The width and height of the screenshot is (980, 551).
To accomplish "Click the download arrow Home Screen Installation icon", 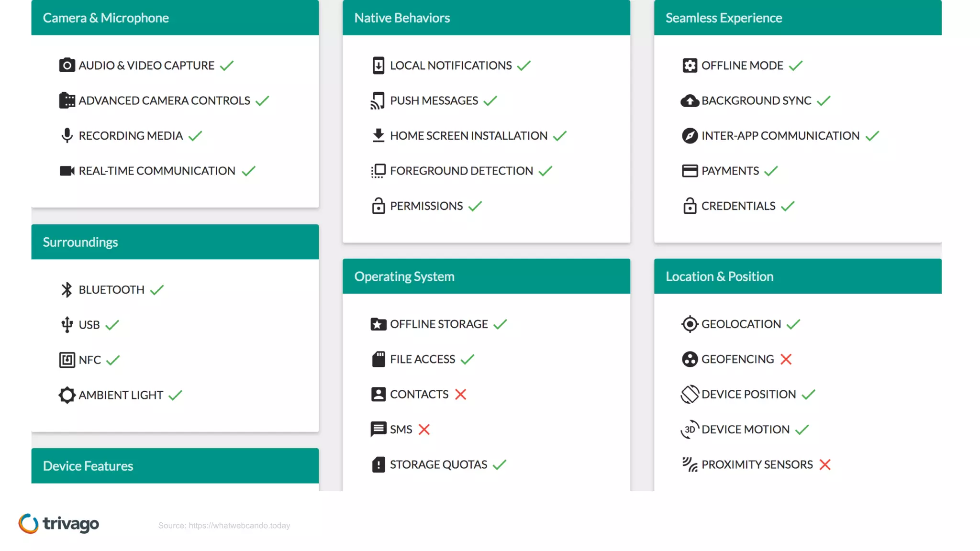I will pyautogui.click(x=378, y=135).
